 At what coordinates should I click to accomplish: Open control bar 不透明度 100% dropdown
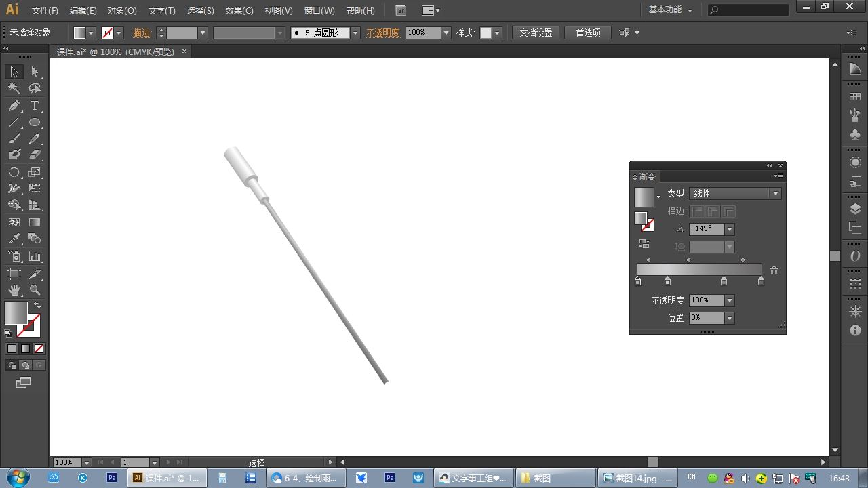click(446, 33)
